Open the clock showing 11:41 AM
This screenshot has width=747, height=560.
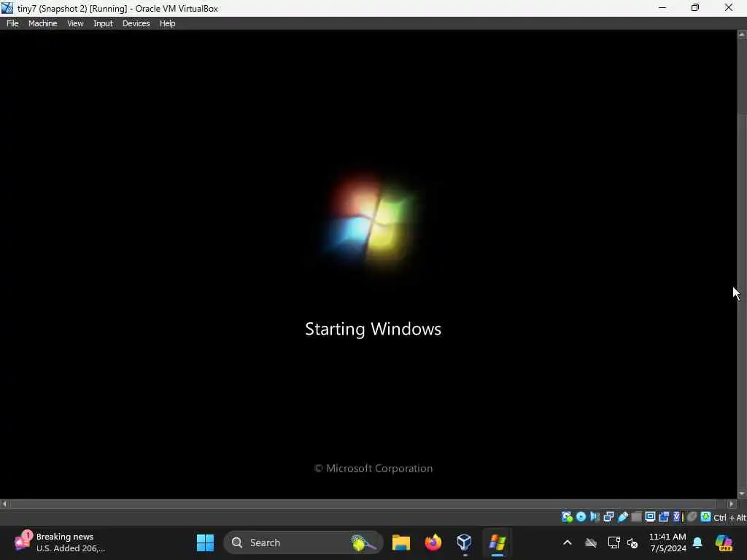tap(667, 542)
